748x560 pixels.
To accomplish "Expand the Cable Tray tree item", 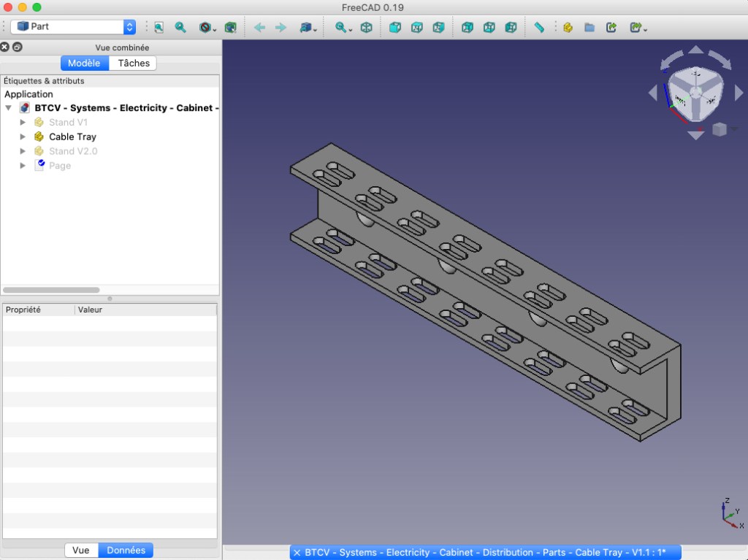I will click(23, 137).
